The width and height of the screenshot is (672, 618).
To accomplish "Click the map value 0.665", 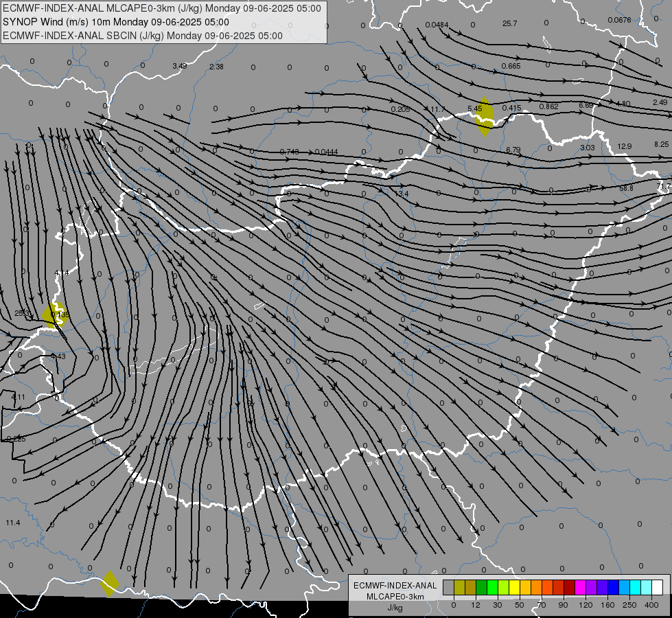I will (511, 66).
